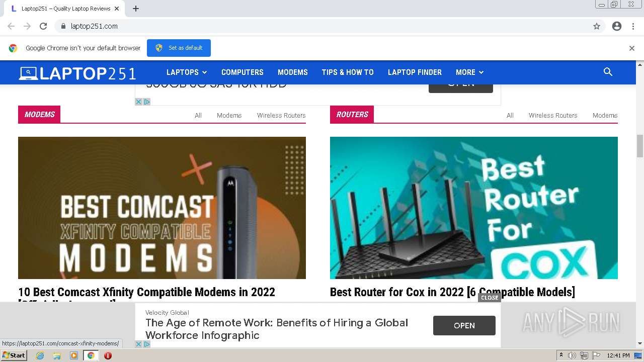The width and height of the screenshot is (644, 362).
Task: Open a new tab with the plus icon
Action: pyautogui.click(x=136, y=9)
